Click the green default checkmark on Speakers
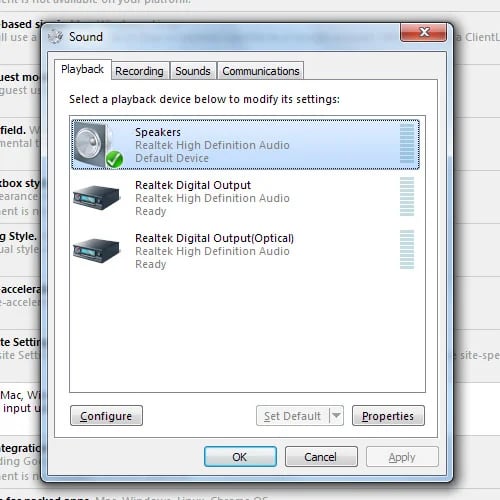This screenshot has height=500, width=500. pyautogui.click(x=114, y=159)
